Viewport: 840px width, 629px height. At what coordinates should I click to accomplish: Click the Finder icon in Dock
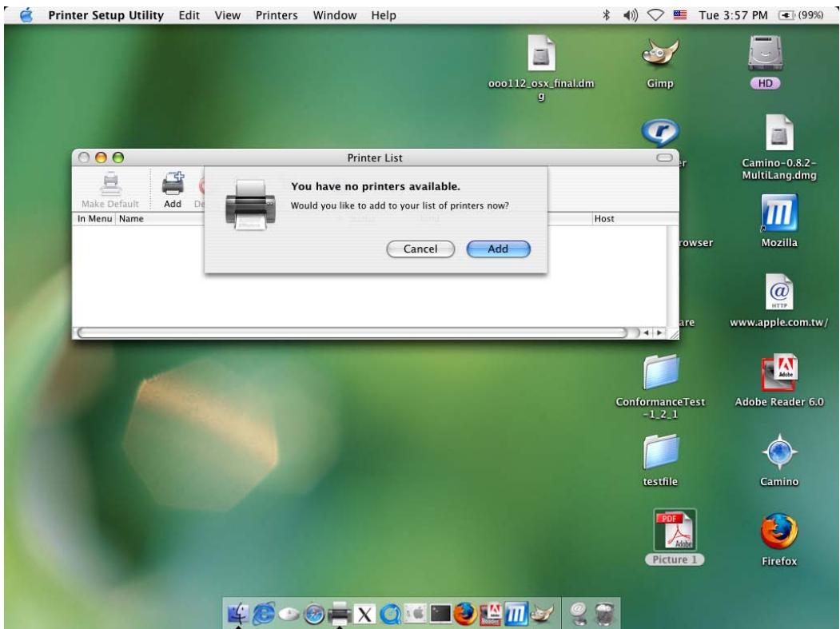(238, 614)
